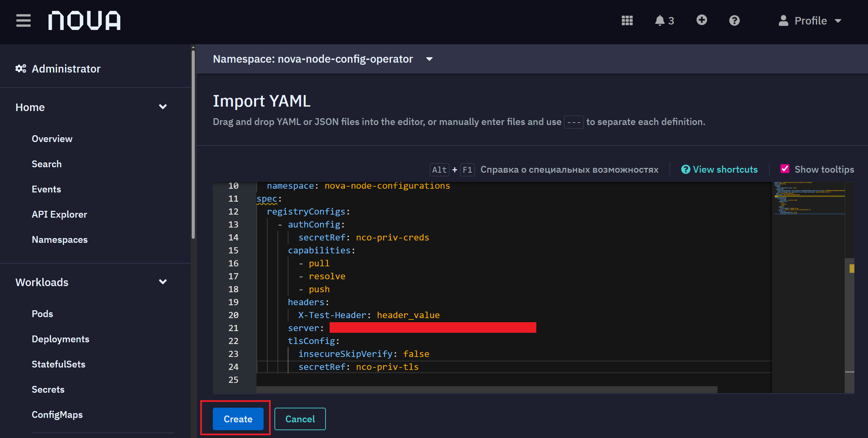Click the 'spec' key on line 11
This screenshot has width=868, height=438.
click(x=267, y=199)
